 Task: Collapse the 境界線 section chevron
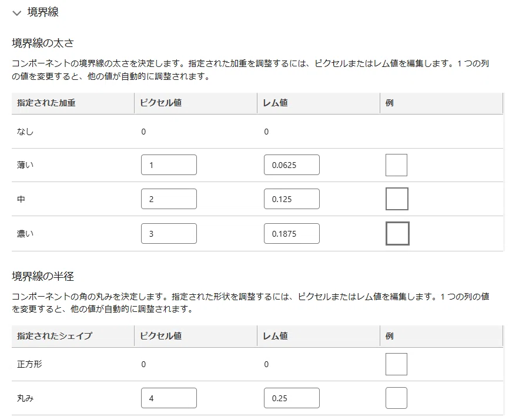16,13
